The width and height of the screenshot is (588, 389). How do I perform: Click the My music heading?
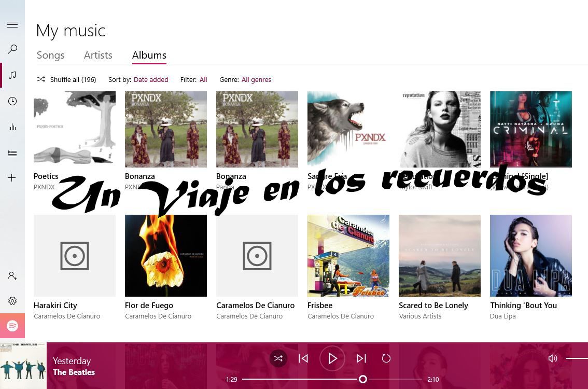pos(71,31)
